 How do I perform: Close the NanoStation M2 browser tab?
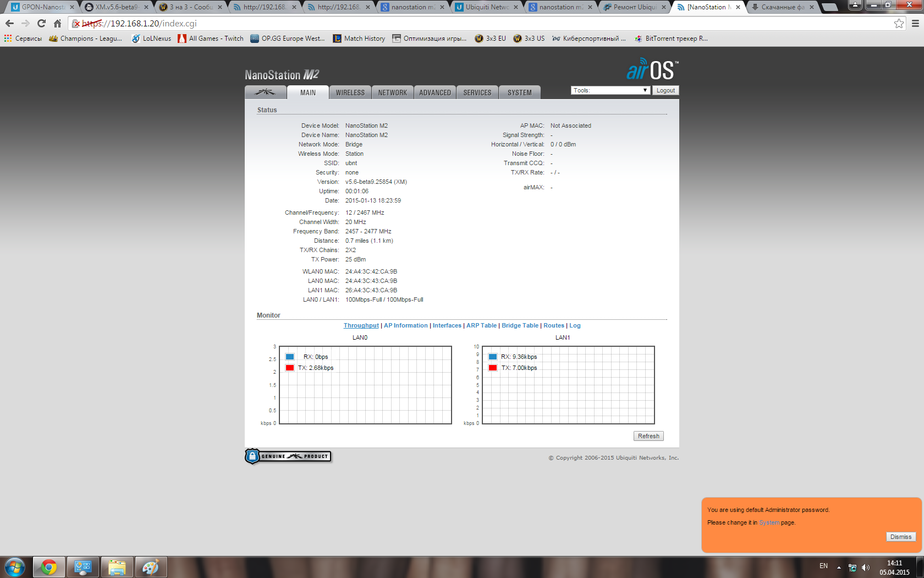tap(738, 7)
